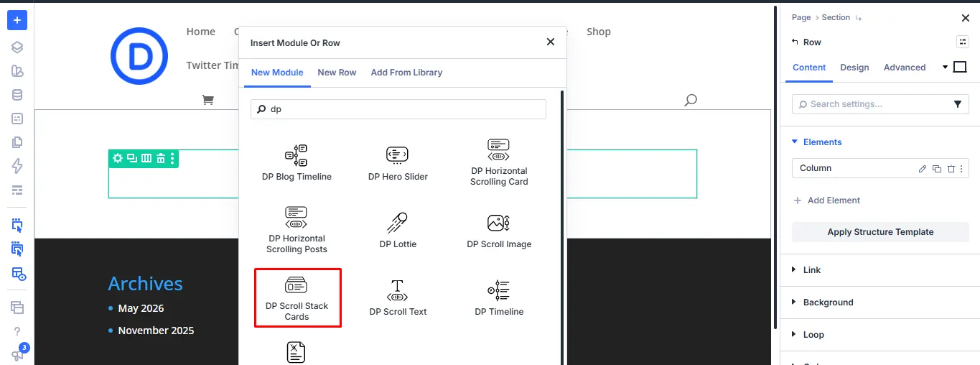Open the Content tab in Row settings
The image size is (980, 365).
(x=809, y=68)
